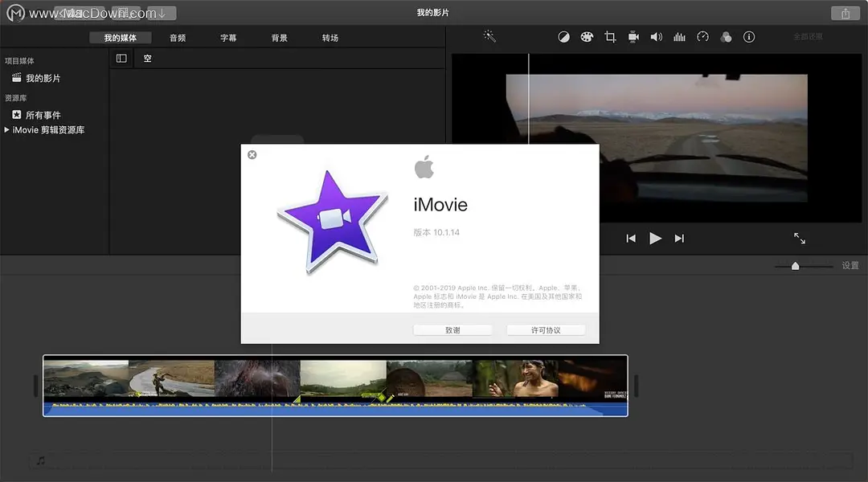Click the 我的影片 window title
The image size is (868, 482).
coord(433,12)
